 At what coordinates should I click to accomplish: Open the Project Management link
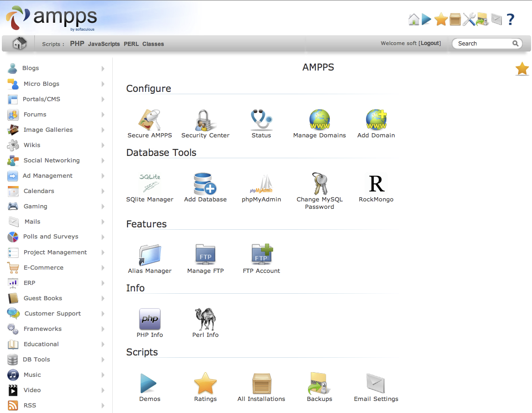(55, 252)
